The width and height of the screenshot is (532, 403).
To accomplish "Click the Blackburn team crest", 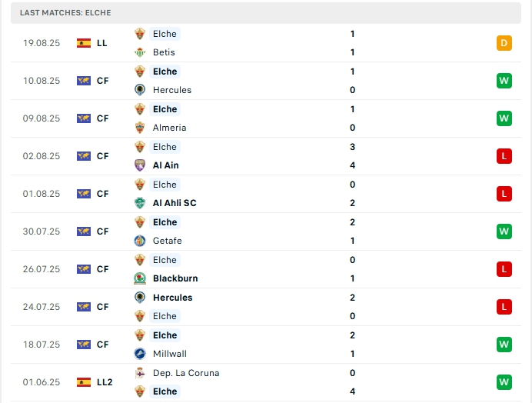I will click(x=140, y=278).
